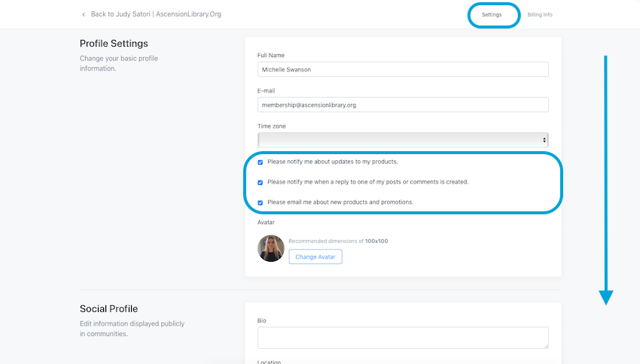
Task: Click the "Bio" field label
Action: [261, 320]
